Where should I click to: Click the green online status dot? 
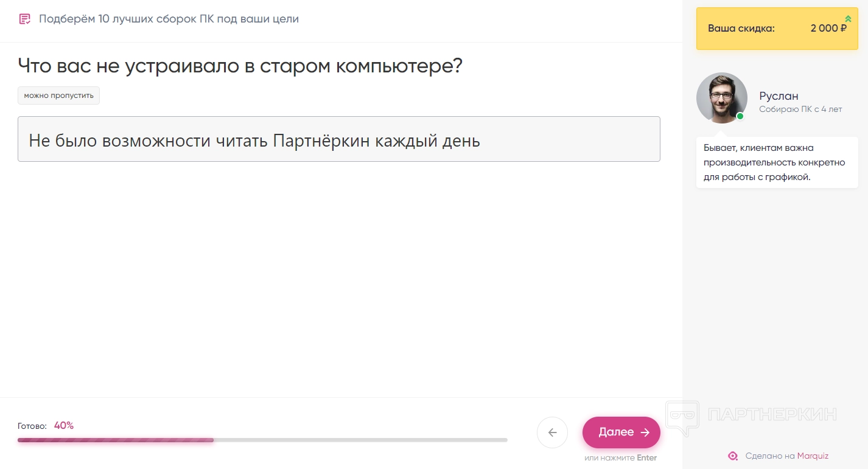[x=740, y=116]
